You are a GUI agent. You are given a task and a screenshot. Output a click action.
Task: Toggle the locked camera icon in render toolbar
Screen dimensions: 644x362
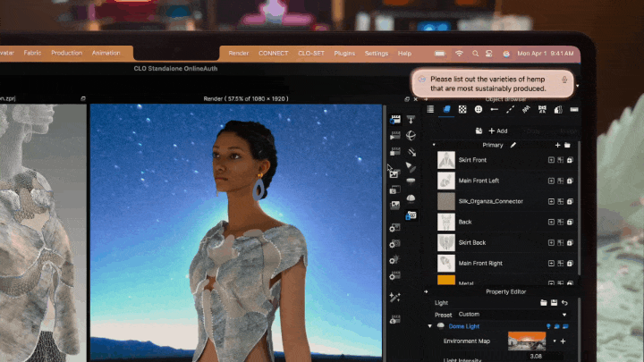click(411, 215)
